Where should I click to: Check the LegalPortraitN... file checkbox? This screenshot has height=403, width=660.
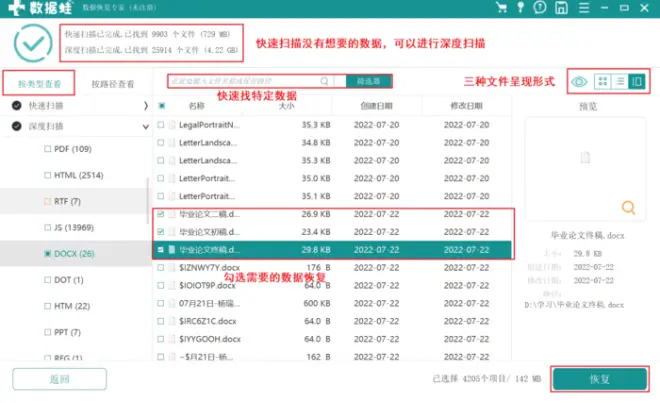click(x=160, y=125)
